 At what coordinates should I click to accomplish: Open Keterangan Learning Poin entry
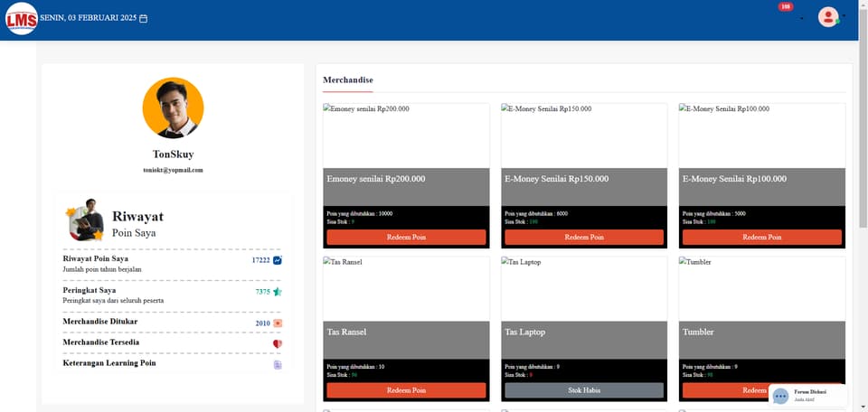tap(172, 363)
